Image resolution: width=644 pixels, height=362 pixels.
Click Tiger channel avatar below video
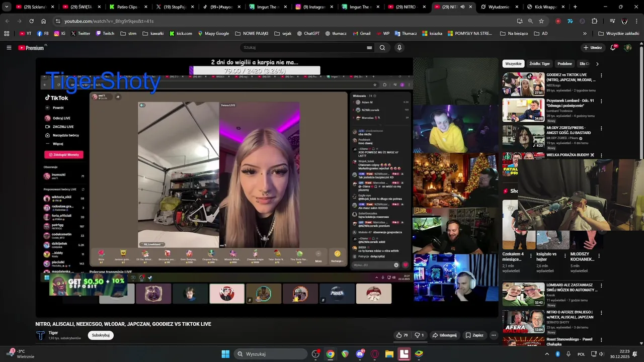(40, 335)
